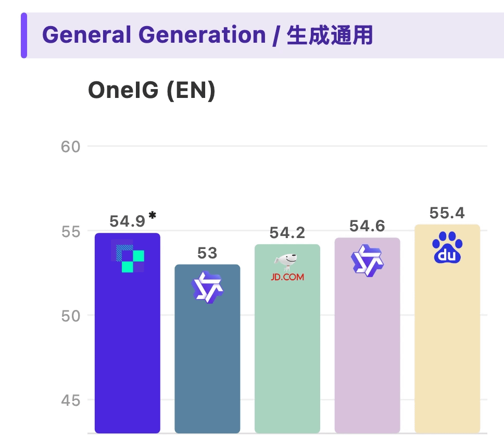504x448 pixels.
Task: Select the General Generation header title
Action: pyautogui.click(x=207, y=35)
